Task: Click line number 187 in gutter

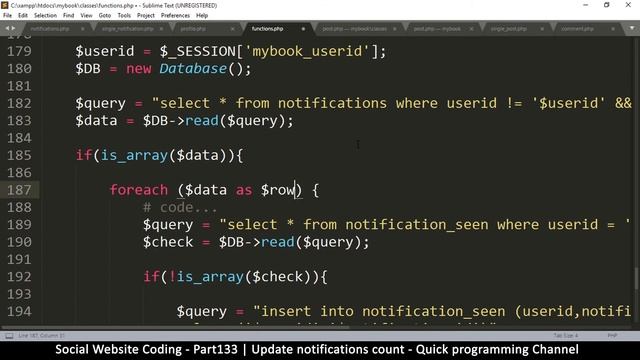Action: pos(19,190)
